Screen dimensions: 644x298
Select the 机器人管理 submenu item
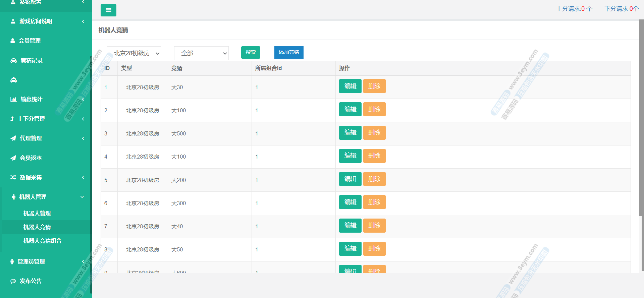(37, 214)
